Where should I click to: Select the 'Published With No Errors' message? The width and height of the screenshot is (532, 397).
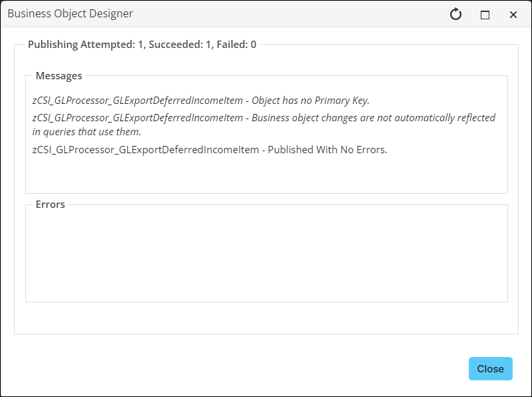[327, 150]
